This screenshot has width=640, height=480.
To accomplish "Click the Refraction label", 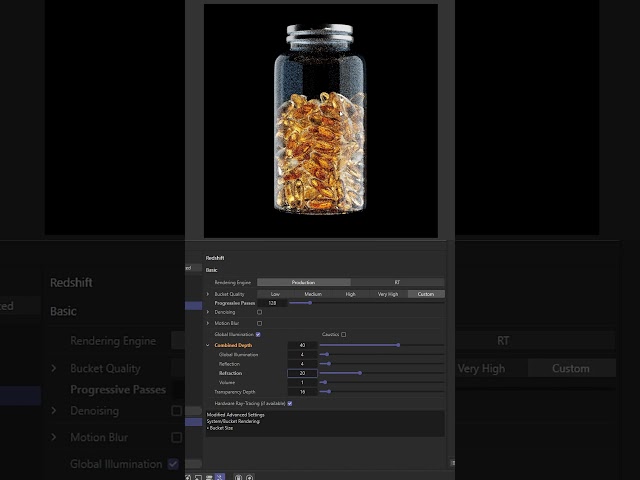I will point(231,373).
